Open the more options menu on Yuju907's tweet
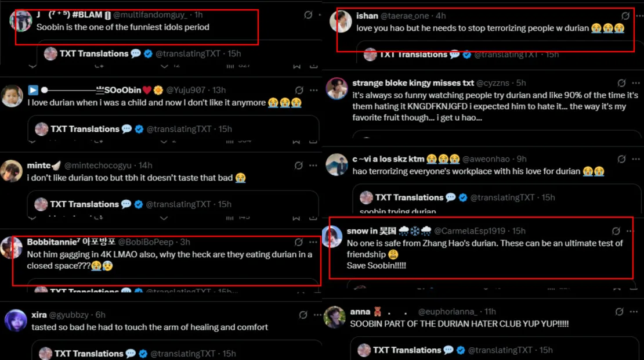Viewport: 644px width, 360px height. coord(314,90)
